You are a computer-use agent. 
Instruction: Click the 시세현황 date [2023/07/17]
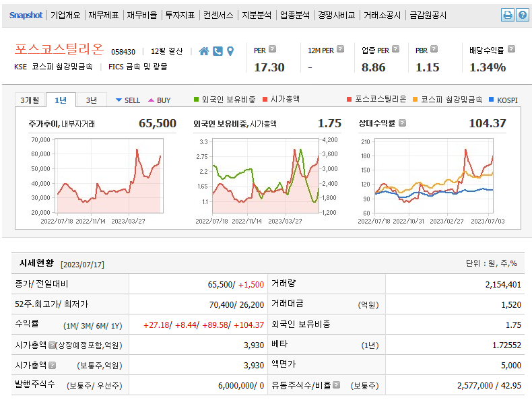pos(82,265)
